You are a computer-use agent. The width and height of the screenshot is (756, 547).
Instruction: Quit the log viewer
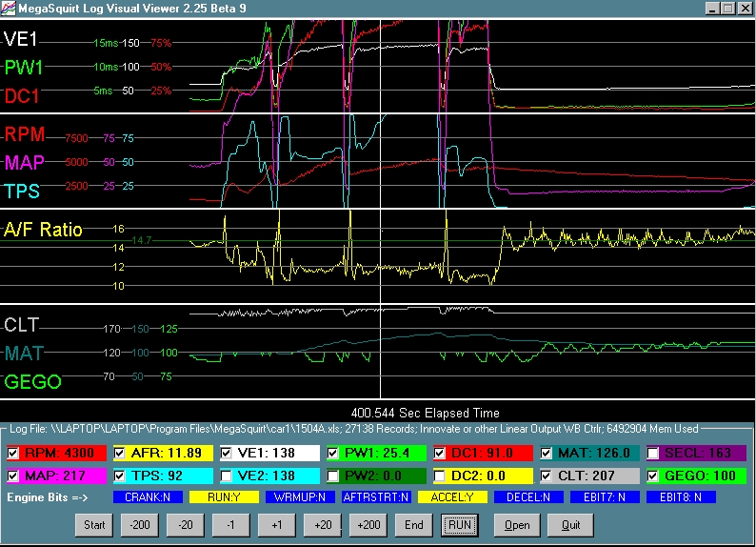[570, 525]
